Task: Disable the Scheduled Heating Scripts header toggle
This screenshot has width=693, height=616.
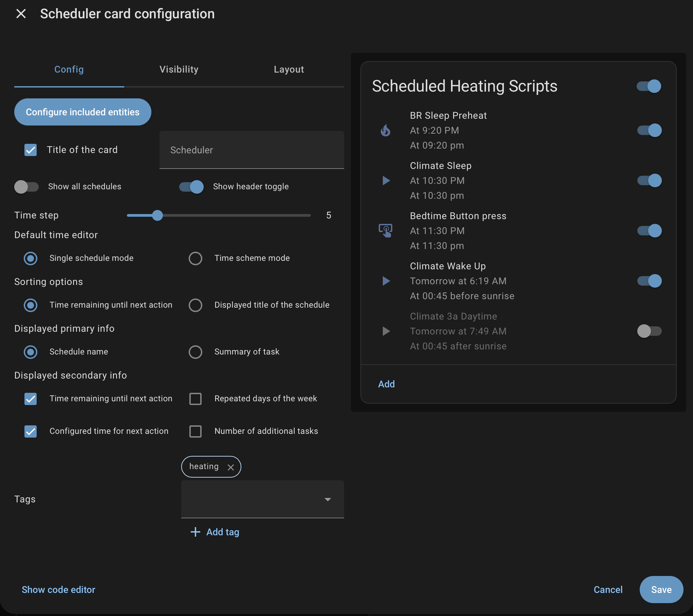Action: pos(649,86)
